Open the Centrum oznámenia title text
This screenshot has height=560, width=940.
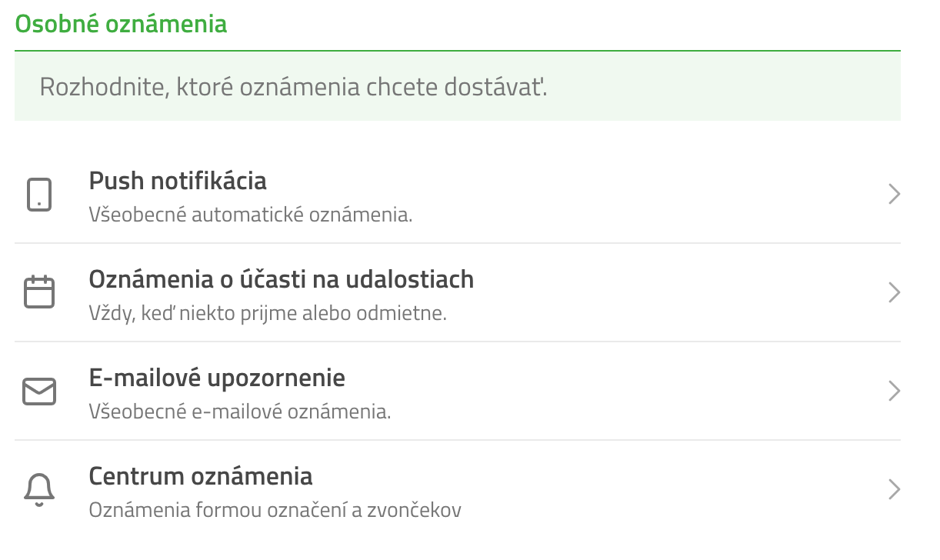[201, 476]
